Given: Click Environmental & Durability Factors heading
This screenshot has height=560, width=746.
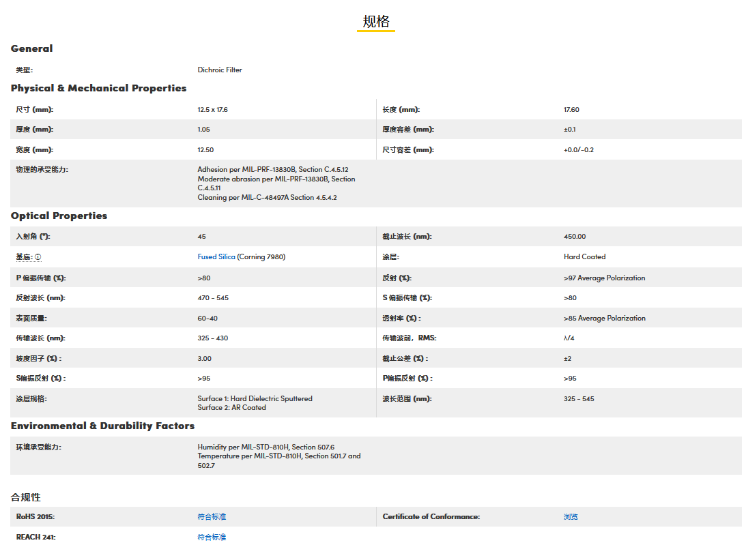Looking at the screenshot, I should [x=102, y=426].
